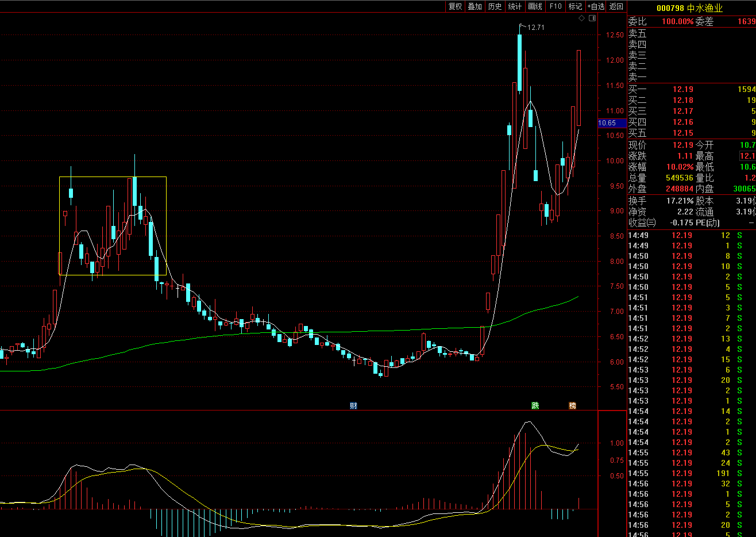Click the 涨幅 value 10.02%

click(x=679, y=167)
